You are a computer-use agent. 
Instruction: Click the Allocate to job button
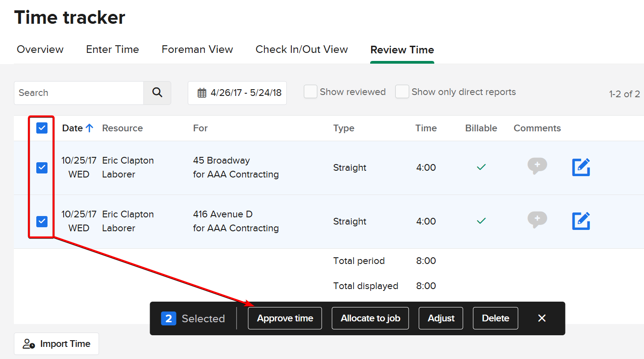pyautogui.click(x=370, y=318)
